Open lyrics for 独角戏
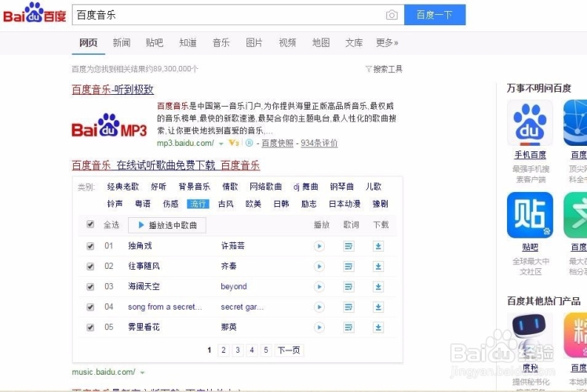 (x=348, y=246)
